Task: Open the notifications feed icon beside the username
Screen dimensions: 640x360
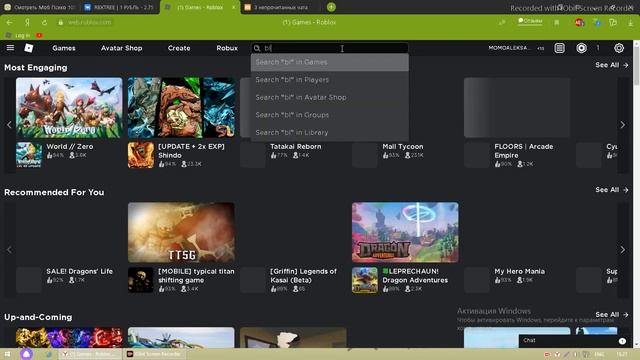Action: click(x=560, y=48)
